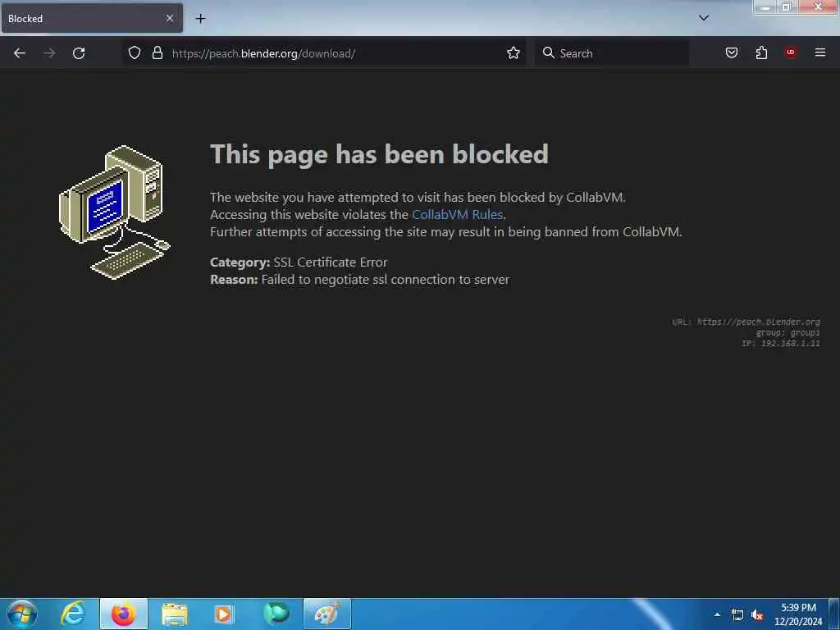Launch Internet Explorer from taskbar
The height and width of the screenshot is (630, 840).
tap(73, 614)
